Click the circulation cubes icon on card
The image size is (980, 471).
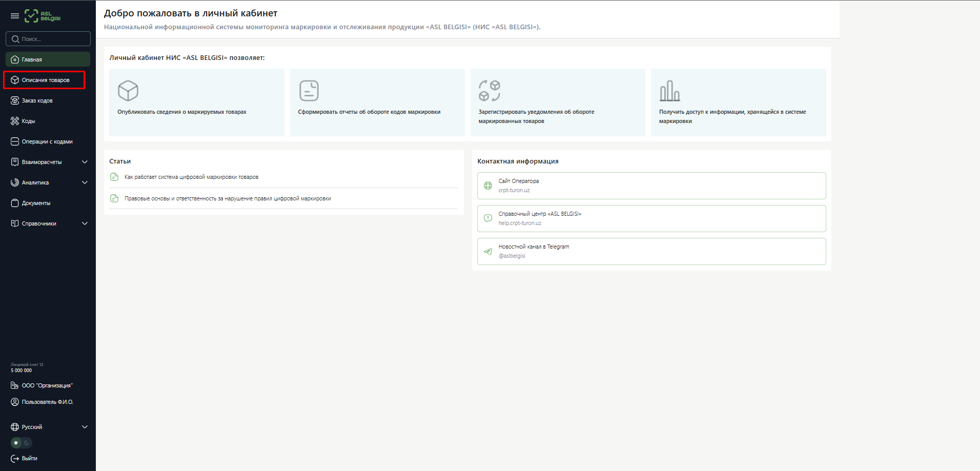tap(489, 91)
